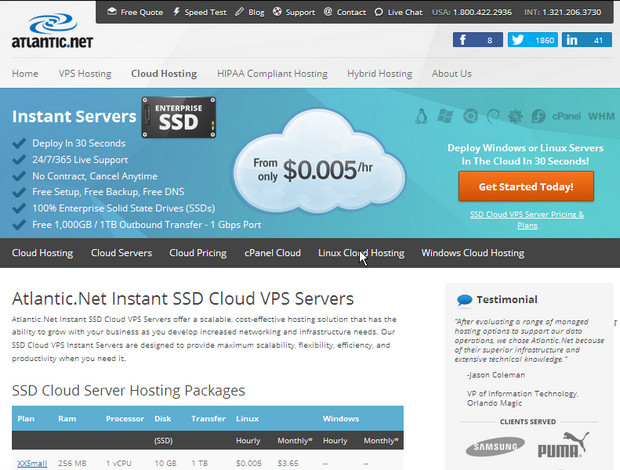The height and width of the screenshot is (470, 620).
Task: Click the 'No Contract, Cancel Anytime' checkmark icon
Action: [19, 176]
